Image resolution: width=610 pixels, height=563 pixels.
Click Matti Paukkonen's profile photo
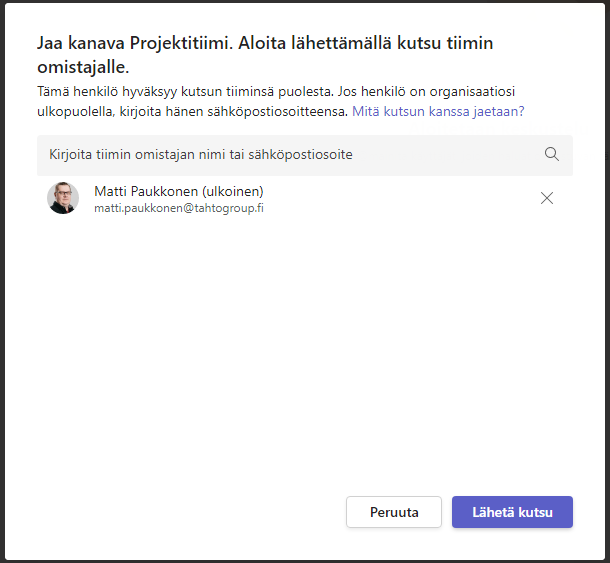pos(63,198)
